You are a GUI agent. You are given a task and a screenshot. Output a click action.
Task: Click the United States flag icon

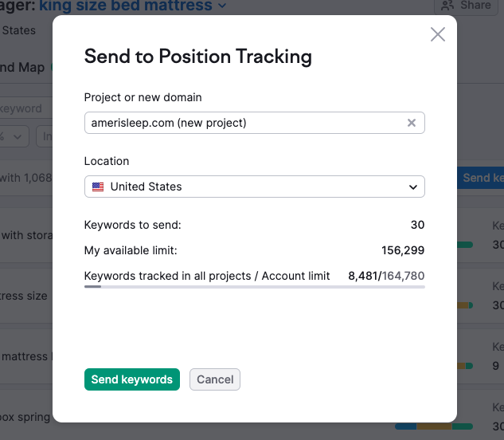[x=98, y=187]
